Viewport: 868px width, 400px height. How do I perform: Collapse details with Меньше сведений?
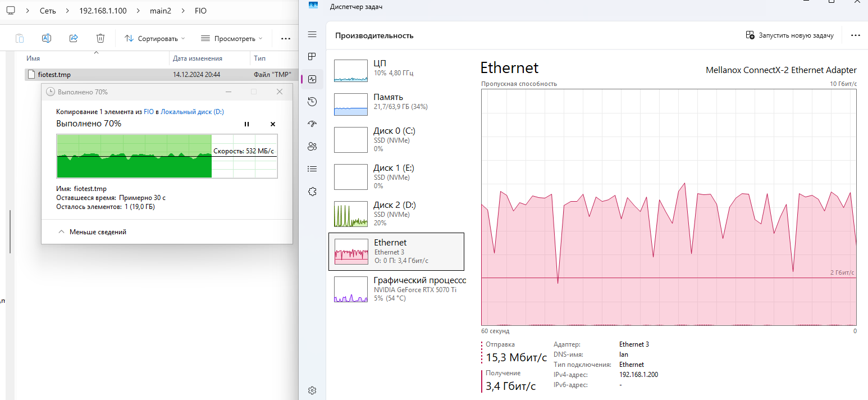(x=92, y=231)
